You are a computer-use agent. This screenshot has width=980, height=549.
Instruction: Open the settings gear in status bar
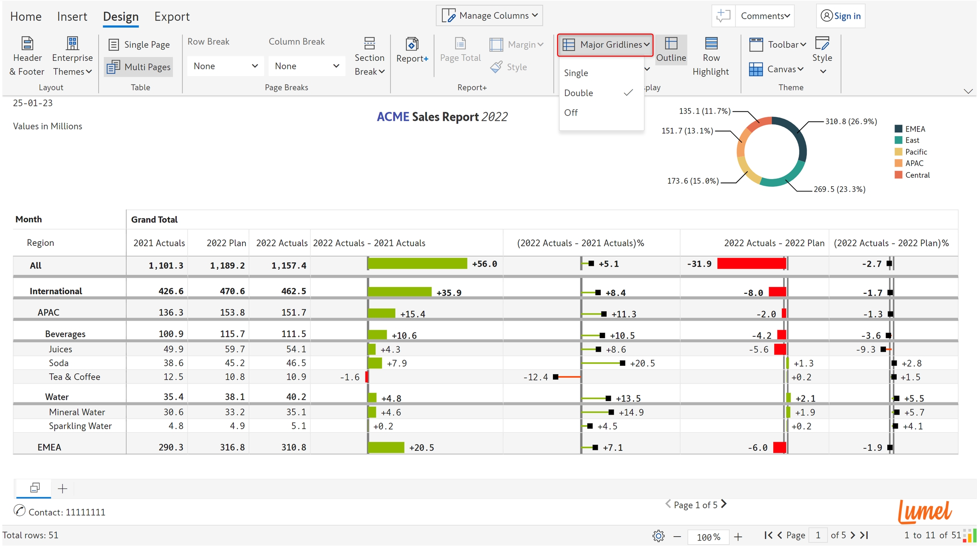pos(658,536)
